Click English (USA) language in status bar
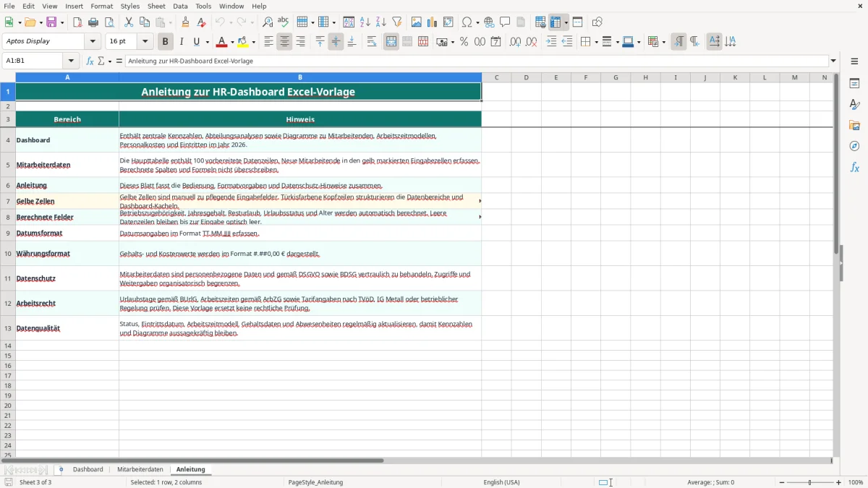The width and height of the screenshot is (868, 488). pyautogui.click(x=501, y=482)
